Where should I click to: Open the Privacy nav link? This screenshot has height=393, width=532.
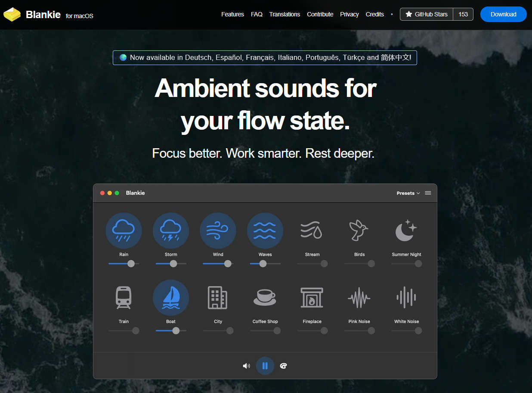coord(349,14)
